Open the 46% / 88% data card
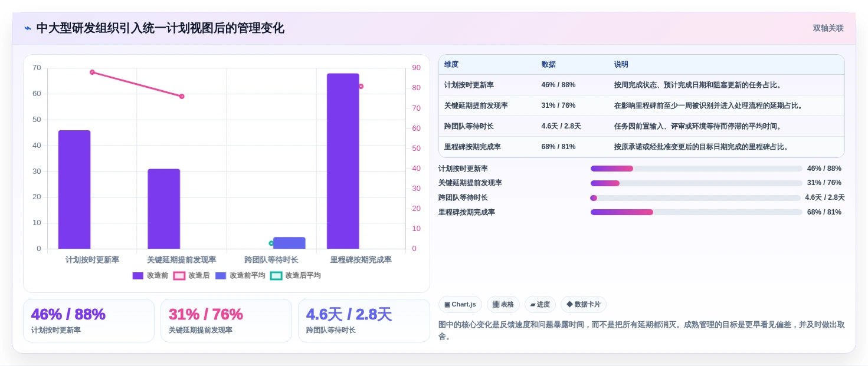The image size is (868, 366). [x=89, y=321]
